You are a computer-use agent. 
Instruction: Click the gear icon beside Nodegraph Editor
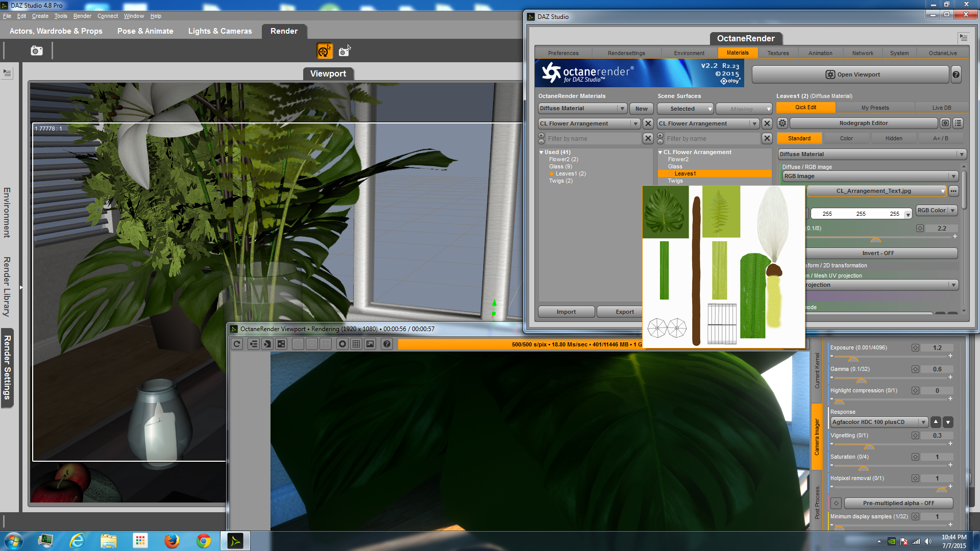[782, 123]
